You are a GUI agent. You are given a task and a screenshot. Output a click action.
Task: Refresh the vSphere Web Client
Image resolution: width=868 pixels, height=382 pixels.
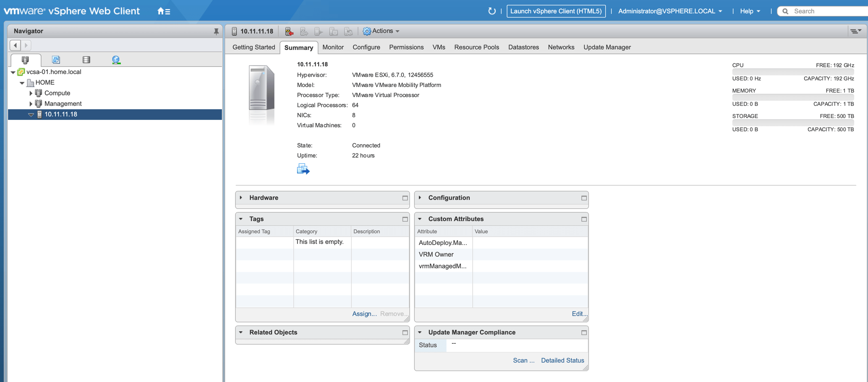(492, 11)
